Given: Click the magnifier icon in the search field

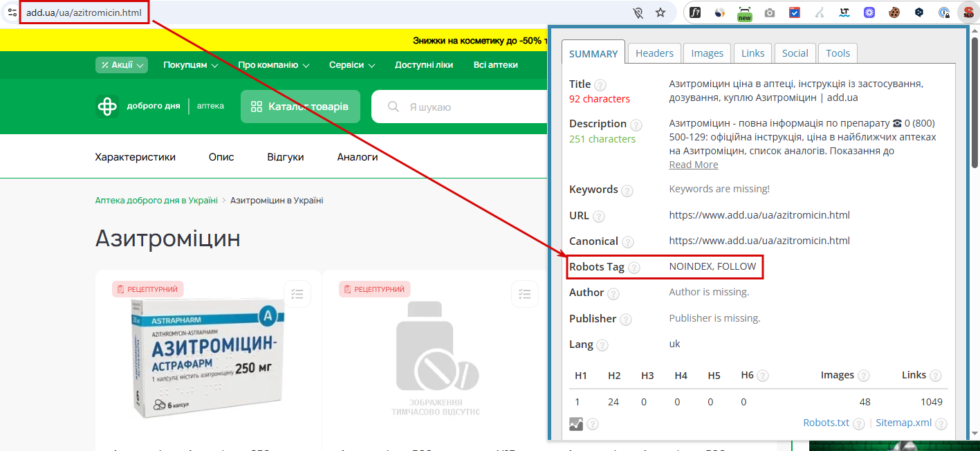Looking at the screenshot, I should (394, 107).
